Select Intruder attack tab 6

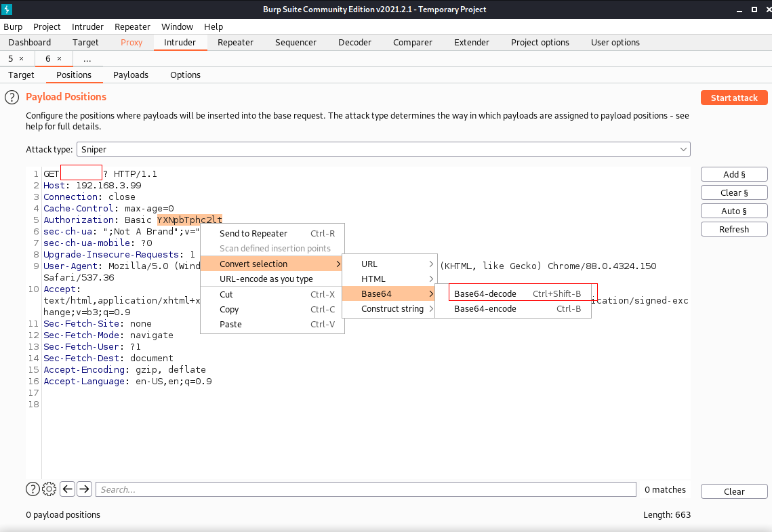pyautogui.click(x=48, y=58)
